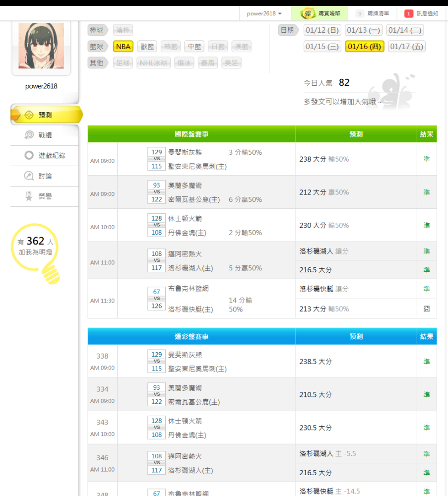Select the 歐籃 league filter
The width and height of the screenshot is (448, 496).
point(147,47)
